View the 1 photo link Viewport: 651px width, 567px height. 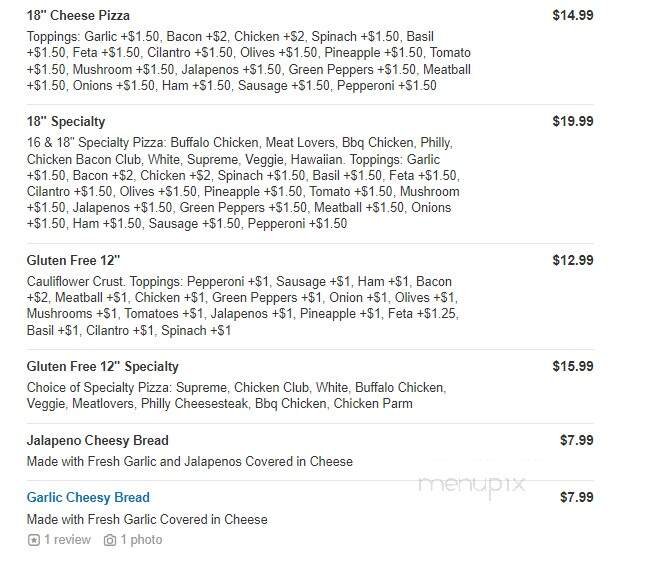[x=141, y=540]
